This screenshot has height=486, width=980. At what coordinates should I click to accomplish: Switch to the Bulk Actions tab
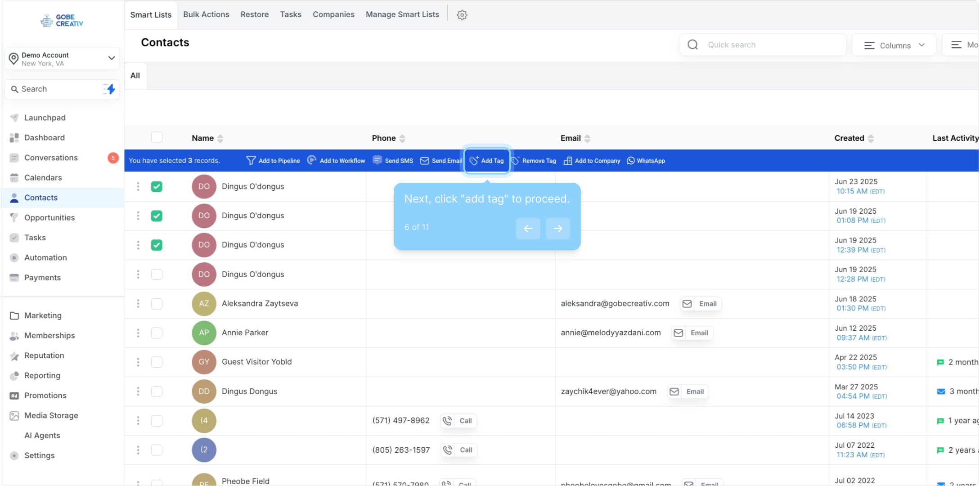[x=206, y=14]
